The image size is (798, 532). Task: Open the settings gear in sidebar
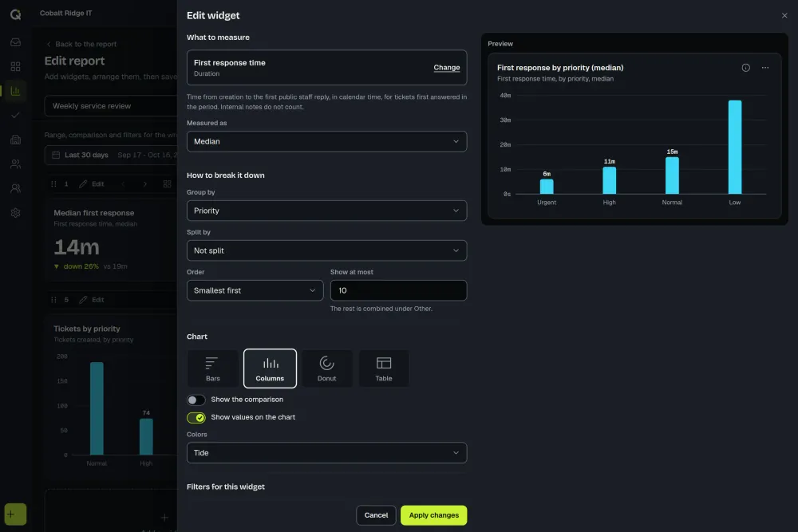coord(15,213)
